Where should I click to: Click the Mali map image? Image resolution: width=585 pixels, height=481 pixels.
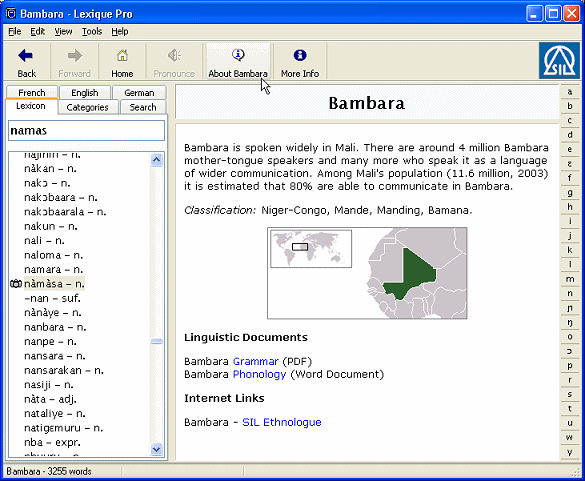click(x=367, y=273)
